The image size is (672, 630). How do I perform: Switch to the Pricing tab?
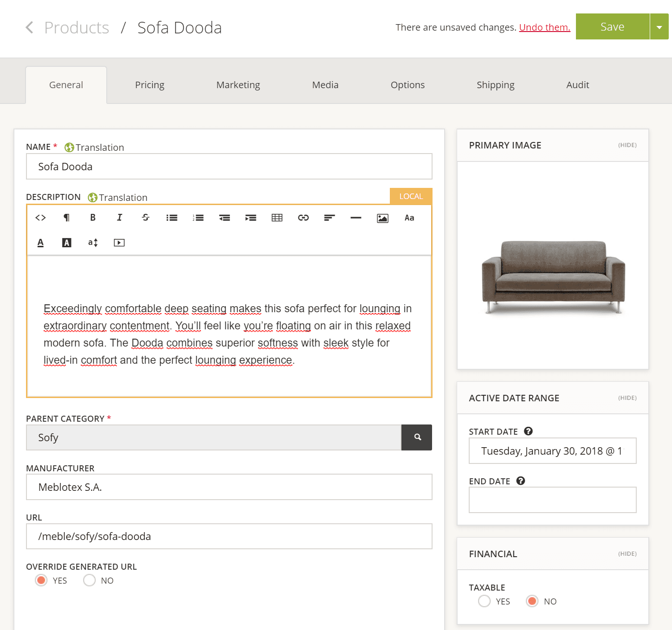[x=149, y=85]
